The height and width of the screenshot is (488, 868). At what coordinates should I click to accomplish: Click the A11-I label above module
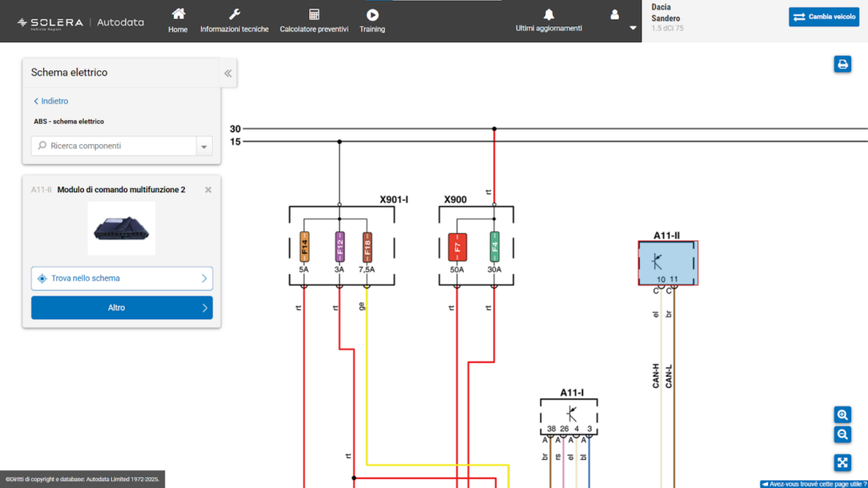click(x=572, y=393)
